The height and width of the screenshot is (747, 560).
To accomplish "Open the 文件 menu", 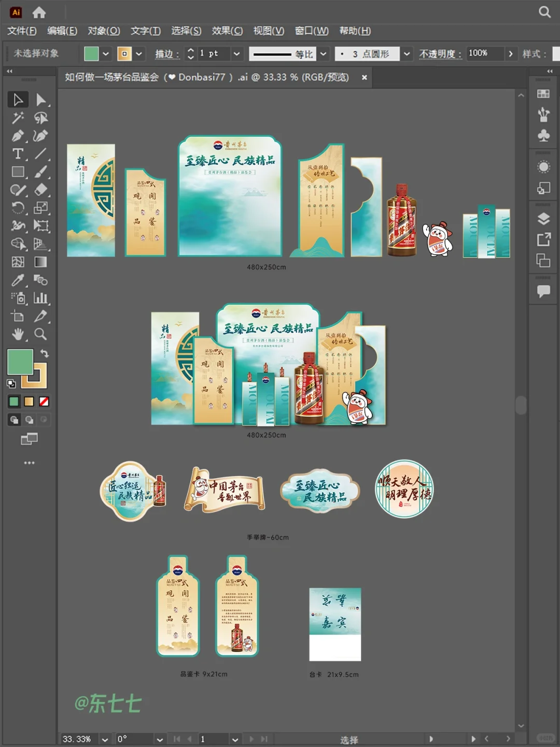I will (x=22, y=31).
